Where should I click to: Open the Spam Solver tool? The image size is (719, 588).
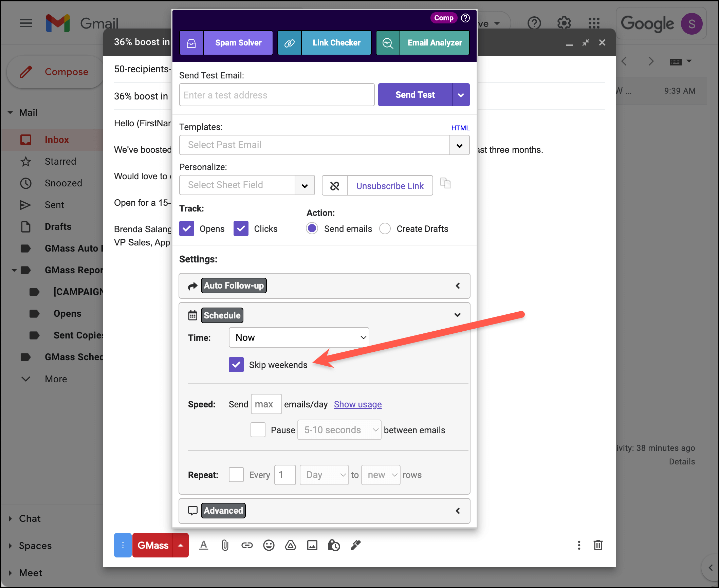point(226,43)
